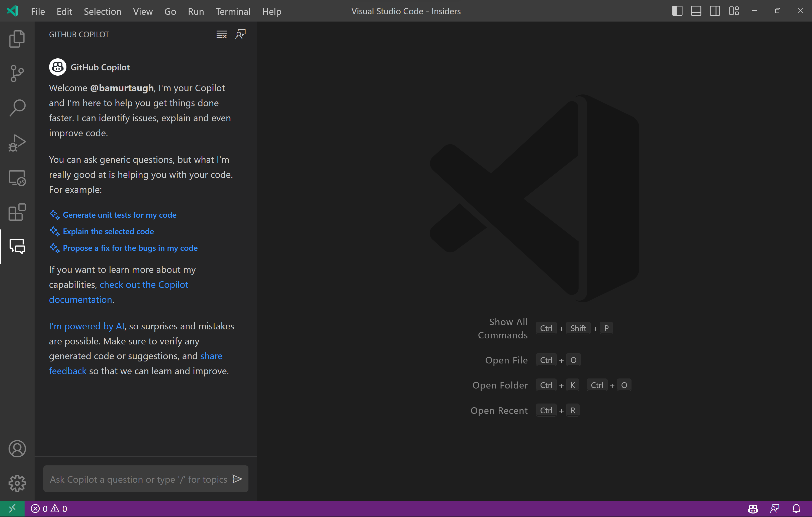Open the Run menu
Screen dimensions: 812x517
tap(196, 11)
